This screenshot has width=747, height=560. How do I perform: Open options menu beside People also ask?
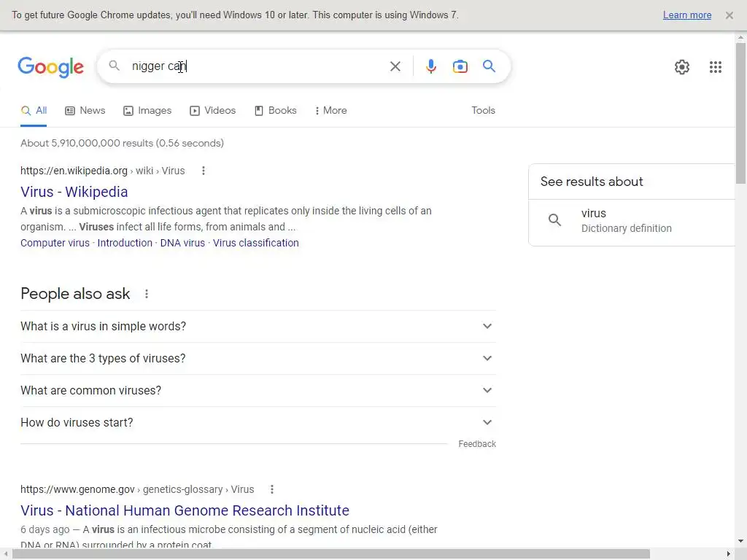coord(147,294)
